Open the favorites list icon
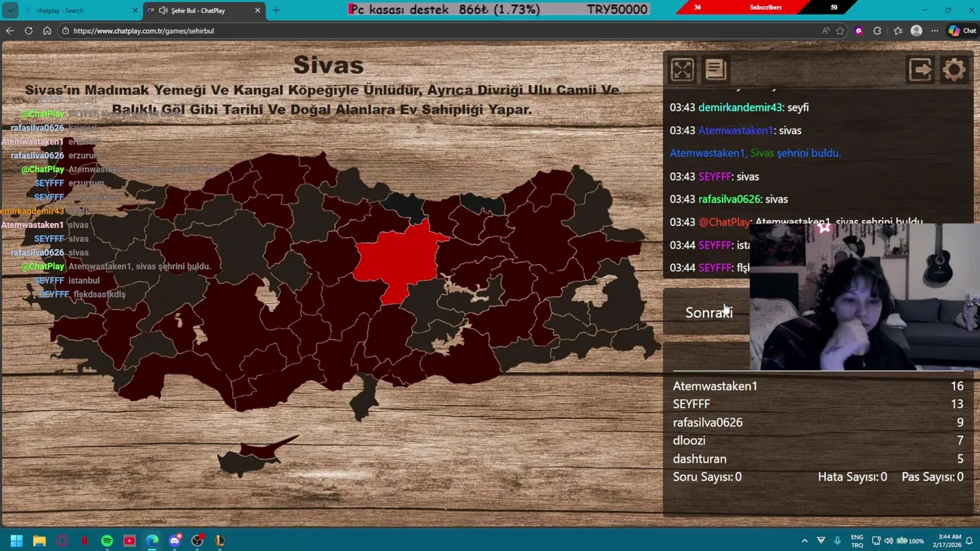The width and height of the screenshot is (980, 551). click(897, 31)
